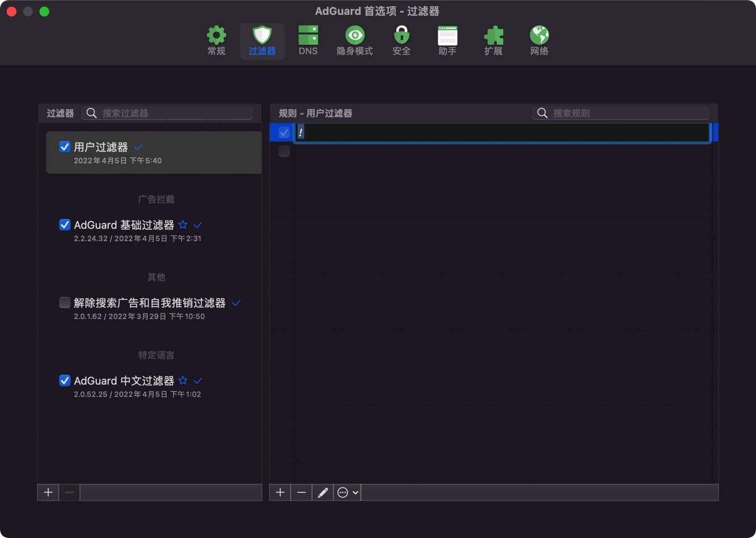Open the 助手 assistant tab

[x=447, y=41]
